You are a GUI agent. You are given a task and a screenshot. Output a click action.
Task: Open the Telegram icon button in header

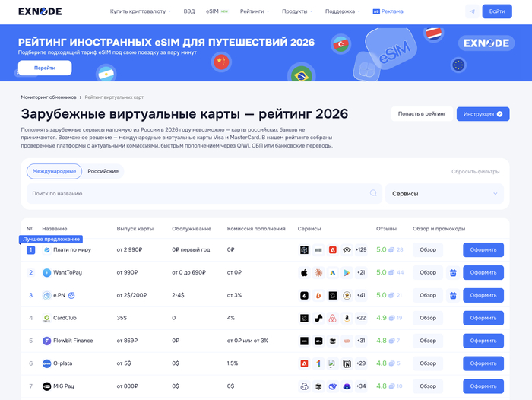pyautogui.click(x=472, y=11)
